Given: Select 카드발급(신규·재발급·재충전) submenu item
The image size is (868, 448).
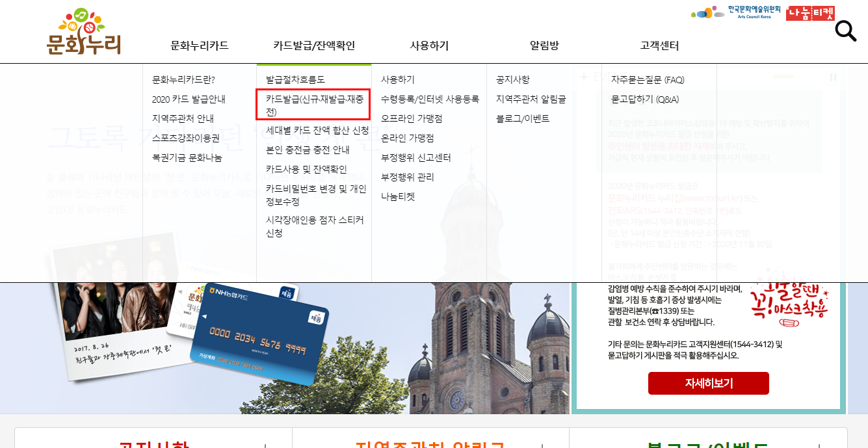Looking at the screenshot, I should (x=313, y=105).
